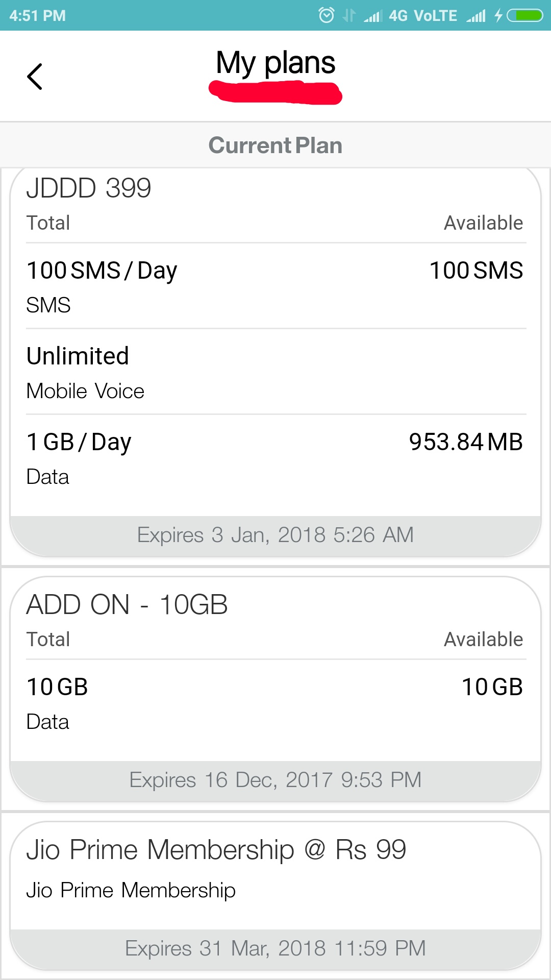This screenshot has height=980, width=551.
Task: Tap the 953.84 MB available value
Action: [466, 442]
